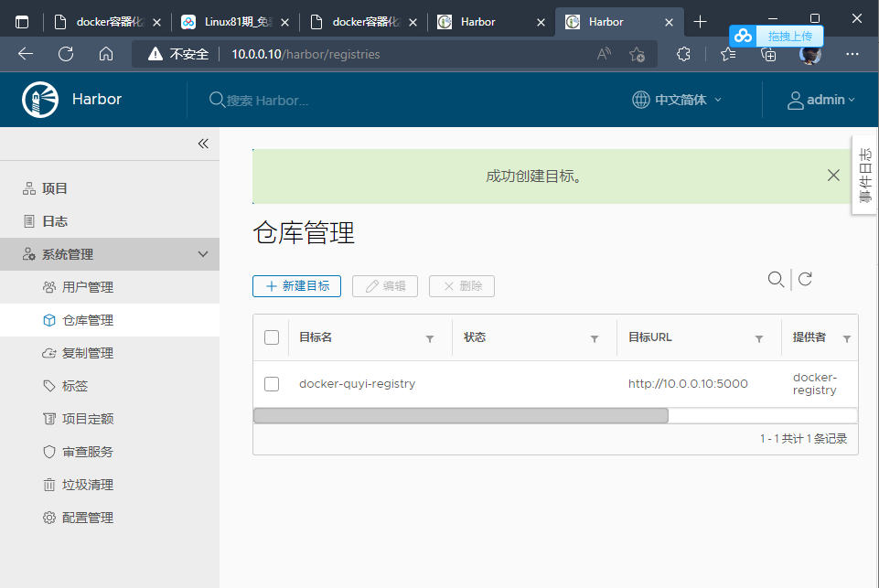Check the docker-quyi-registry row checkbox

coord(272,384)
